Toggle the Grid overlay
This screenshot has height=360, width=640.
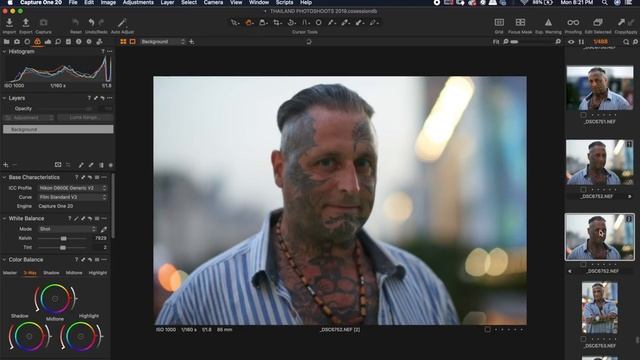point(499,22)
